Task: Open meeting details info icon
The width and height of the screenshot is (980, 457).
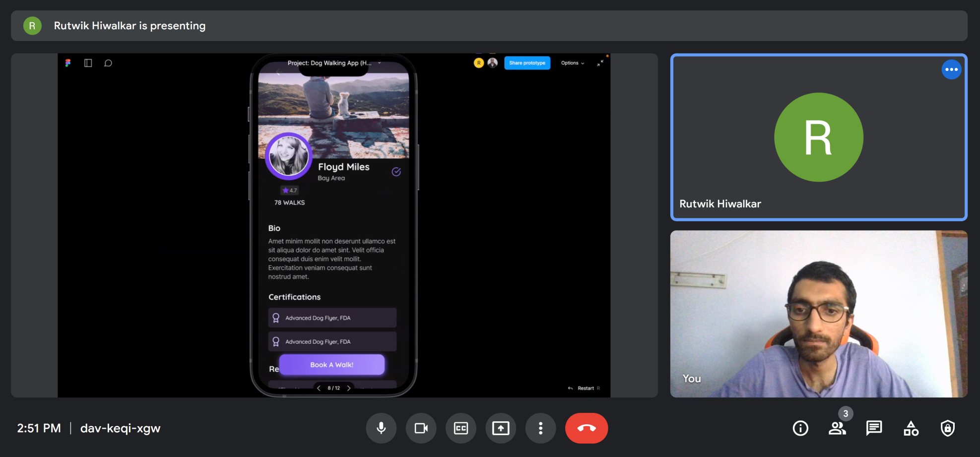Action: pos(800,428)
